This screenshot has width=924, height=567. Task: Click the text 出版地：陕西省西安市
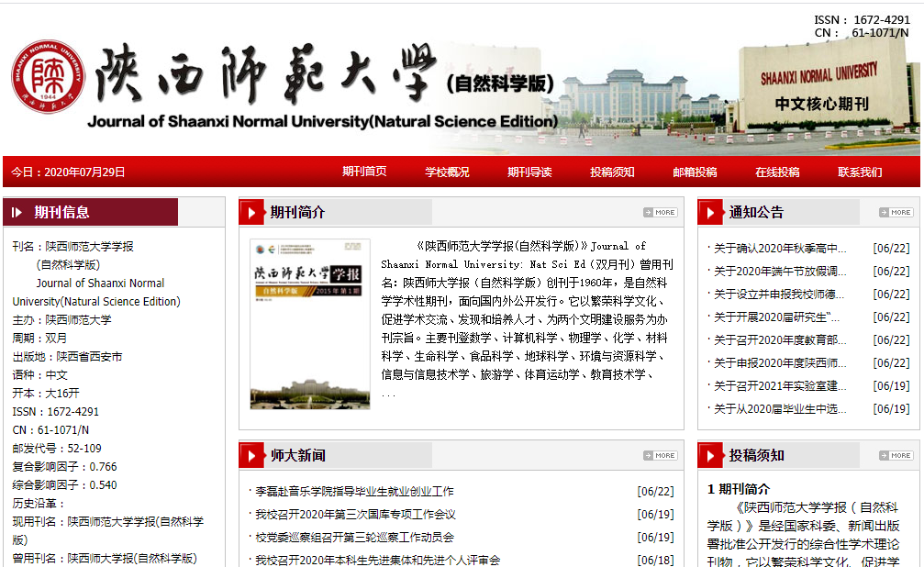point(67,357)
